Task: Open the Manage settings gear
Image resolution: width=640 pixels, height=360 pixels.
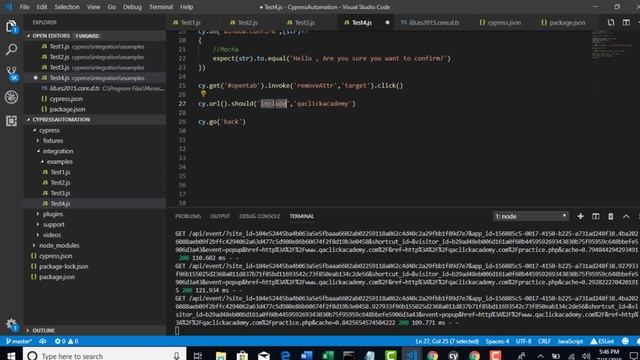Action: (11, 325)
